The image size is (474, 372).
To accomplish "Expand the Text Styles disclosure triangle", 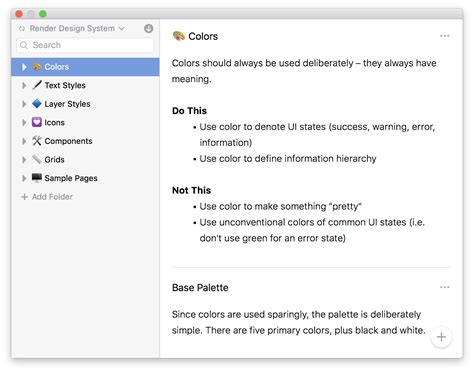I will (24, 85).
